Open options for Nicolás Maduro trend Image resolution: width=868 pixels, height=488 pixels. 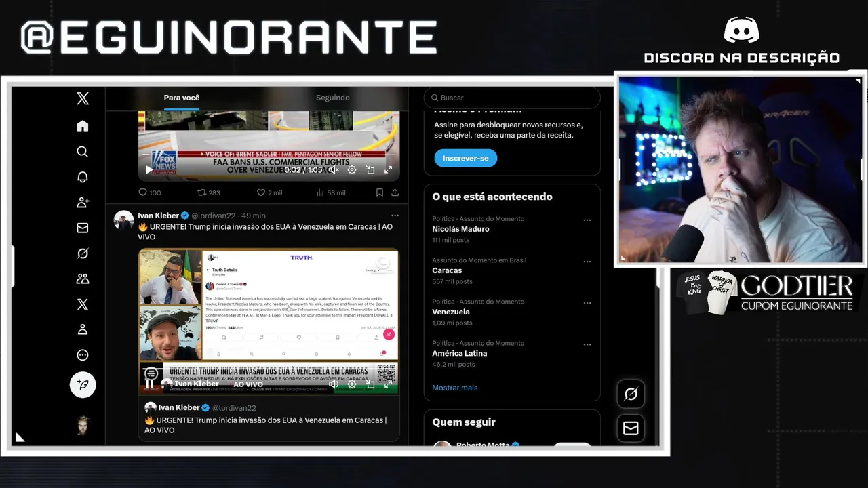tap(587, 220)
